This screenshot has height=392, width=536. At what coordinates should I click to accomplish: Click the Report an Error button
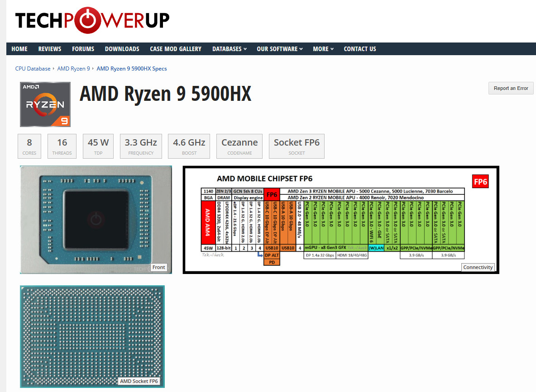point(511,88)
